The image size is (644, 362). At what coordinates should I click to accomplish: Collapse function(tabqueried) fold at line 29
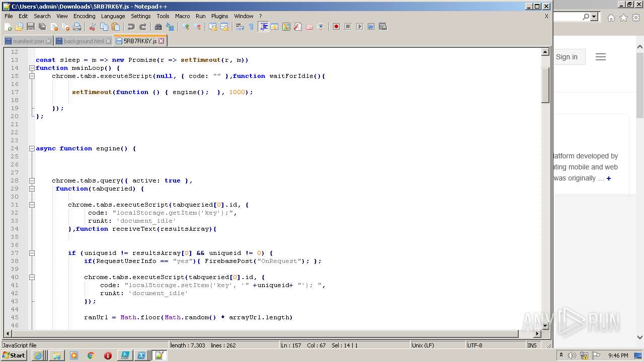click(x=32, y=189)
